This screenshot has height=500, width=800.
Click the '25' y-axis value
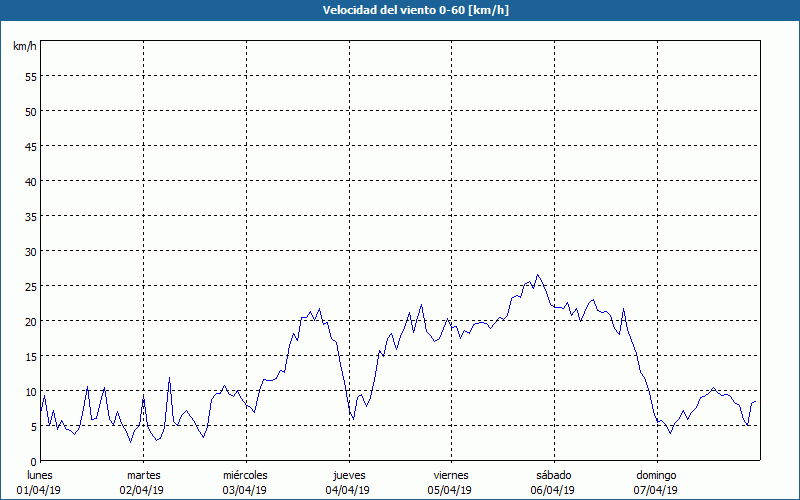pos(31,287)
